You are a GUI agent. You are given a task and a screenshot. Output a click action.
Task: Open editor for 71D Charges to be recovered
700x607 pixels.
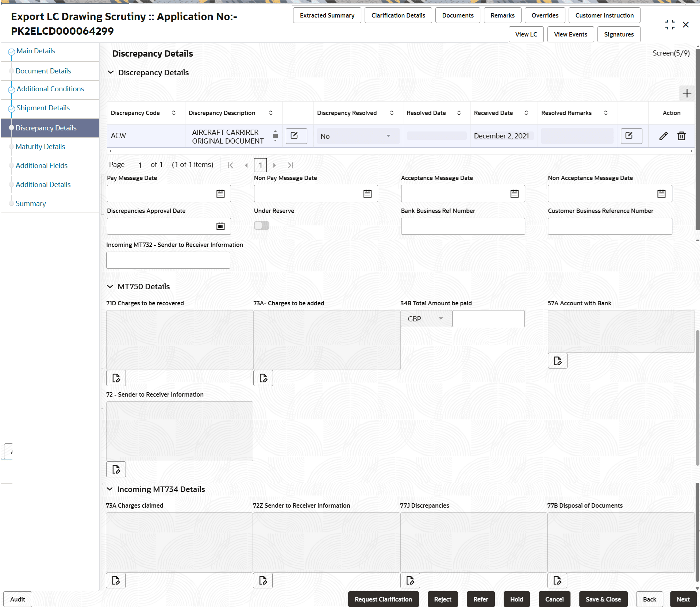[116, 378]
